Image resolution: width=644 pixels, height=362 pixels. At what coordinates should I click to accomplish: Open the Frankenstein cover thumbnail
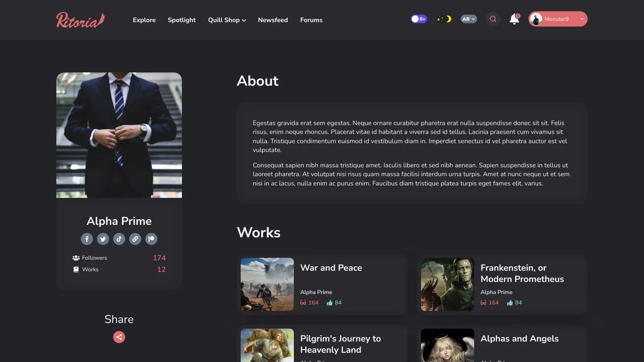[448, 284]
